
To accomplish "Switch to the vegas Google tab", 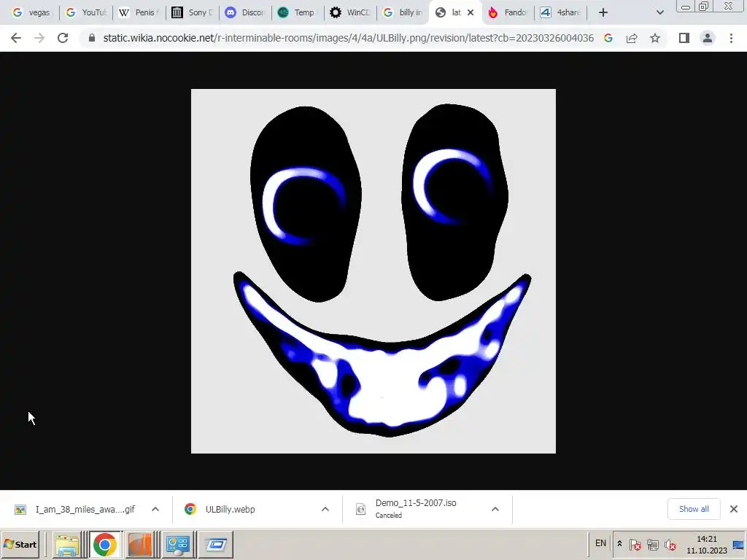I will [32, 12].
